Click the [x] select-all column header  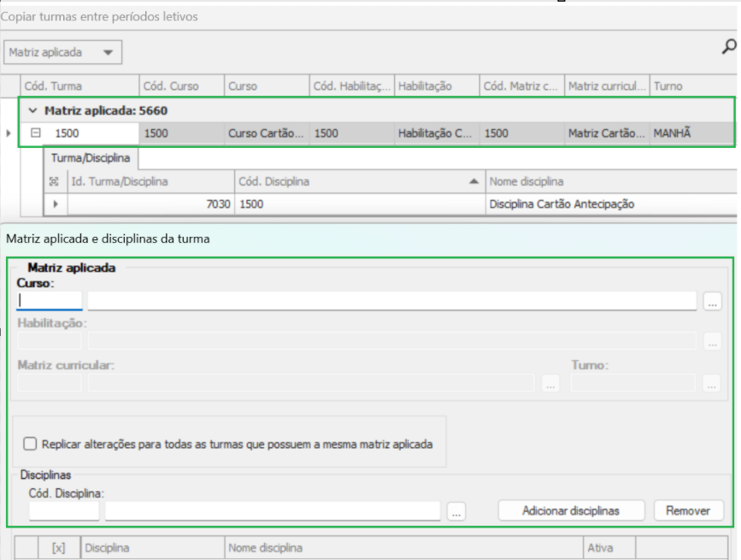[x=59, y=548]
